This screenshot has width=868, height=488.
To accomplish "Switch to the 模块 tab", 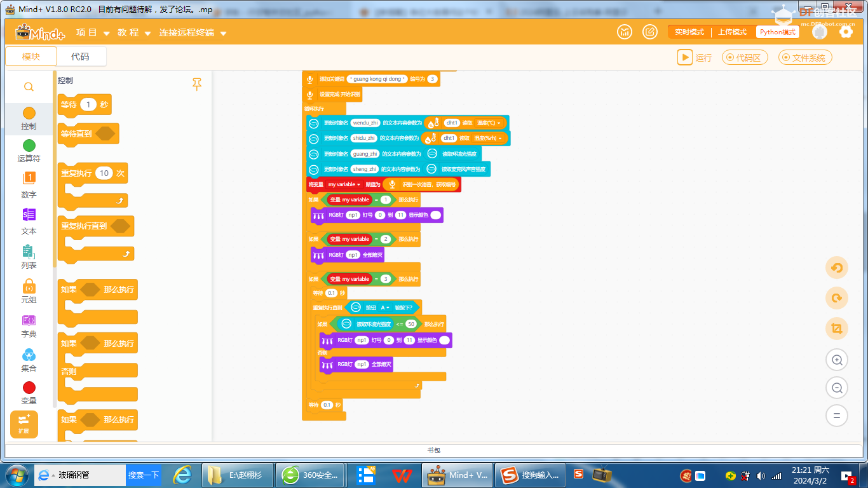I will [x=31, y=57].
